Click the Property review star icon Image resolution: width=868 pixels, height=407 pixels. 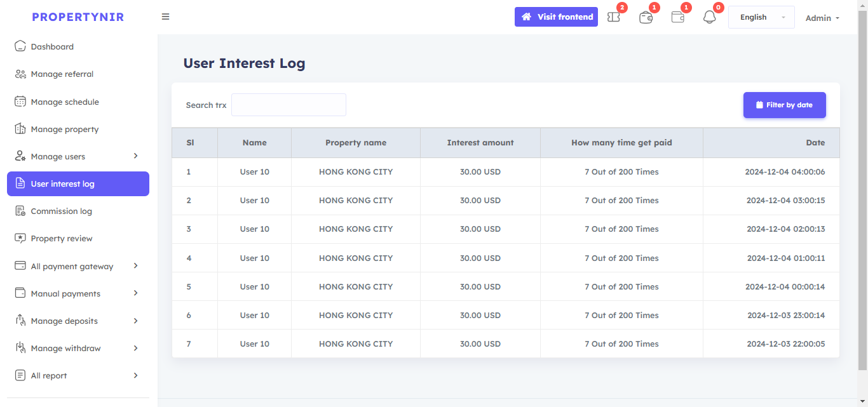pyautogui.click(x=20, y=238)
